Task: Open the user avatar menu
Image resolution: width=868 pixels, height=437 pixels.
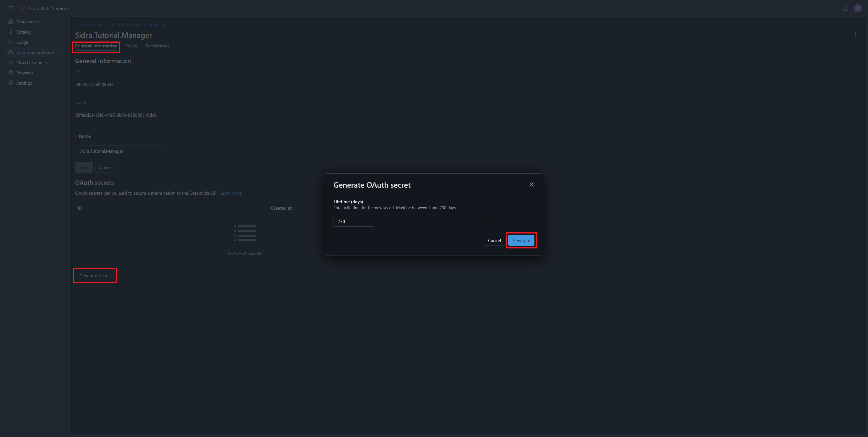Action: click(858, 8)
